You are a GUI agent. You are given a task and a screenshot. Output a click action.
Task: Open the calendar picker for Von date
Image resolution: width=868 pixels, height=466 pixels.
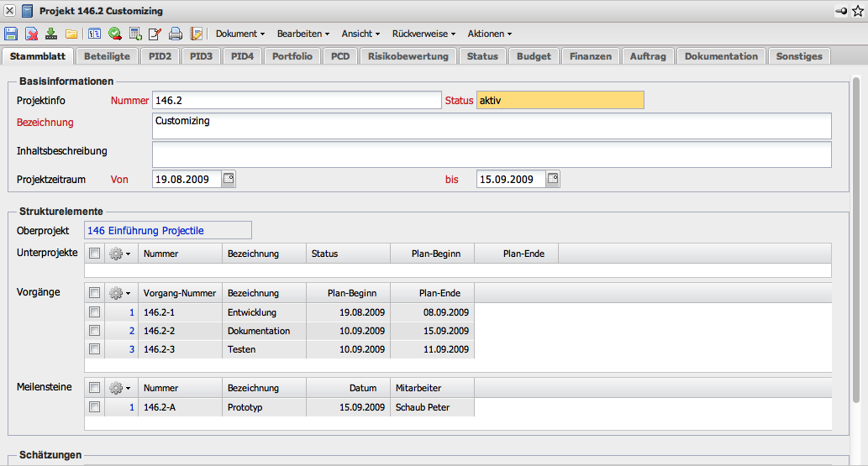pos(229,179)
